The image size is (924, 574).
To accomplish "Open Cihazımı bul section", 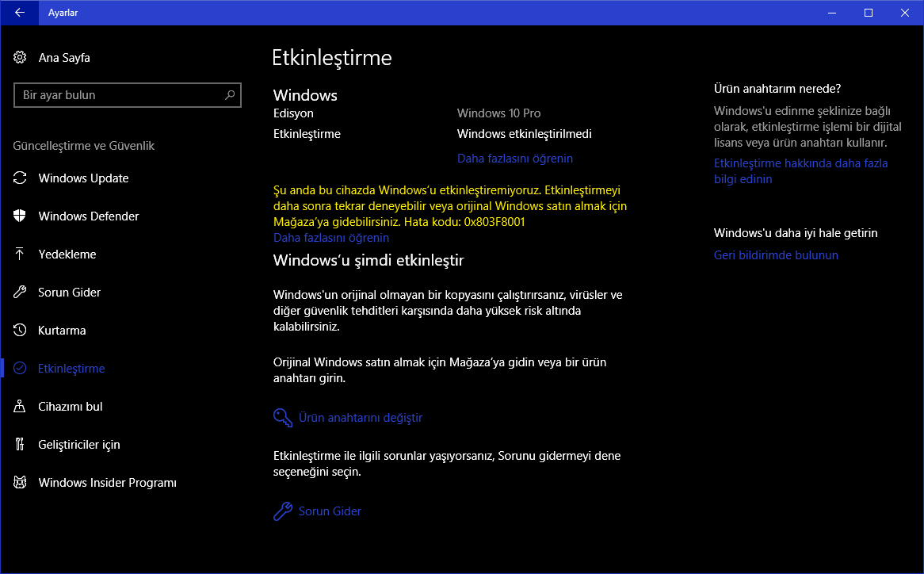I will 70,407.
